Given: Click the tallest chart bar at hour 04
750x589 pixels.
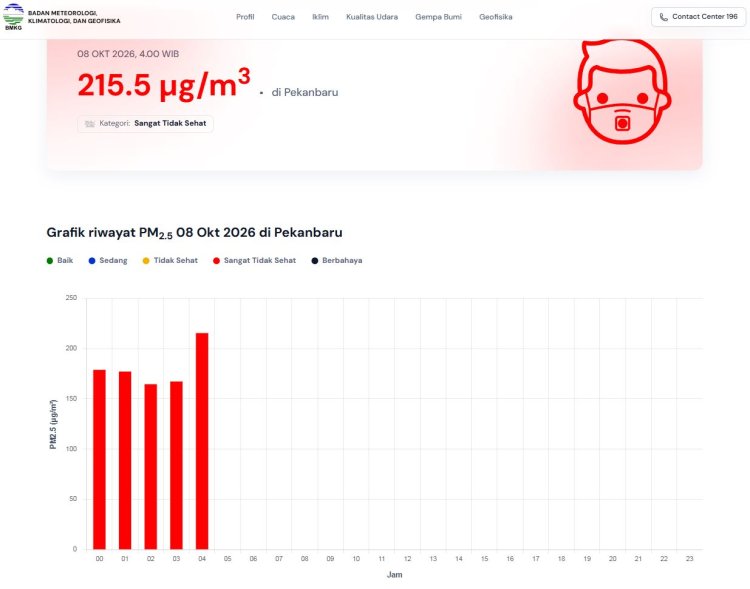Looking at the screenshot, I should [202, 441].
